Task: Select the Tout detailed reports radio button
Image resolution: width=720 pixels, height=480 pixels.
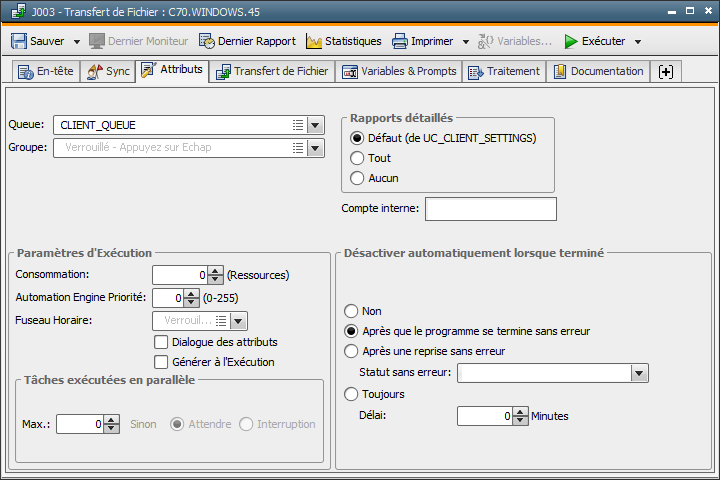Action: tap(357, 158)
